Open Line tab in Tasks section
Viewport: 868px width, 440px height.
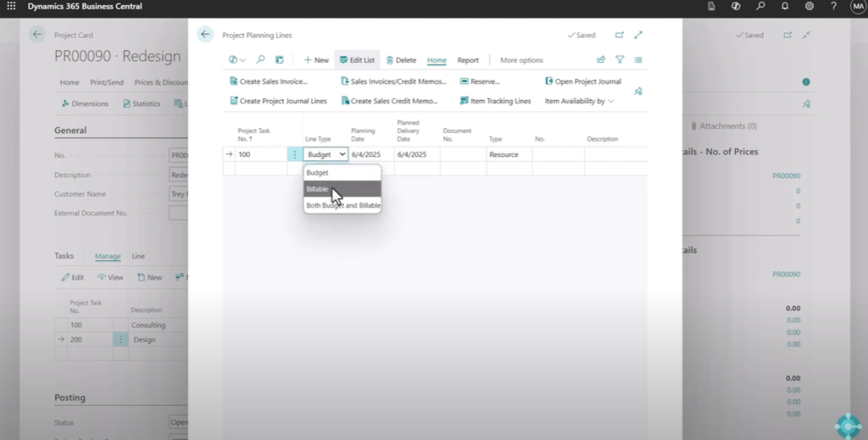tap(138, 256)
